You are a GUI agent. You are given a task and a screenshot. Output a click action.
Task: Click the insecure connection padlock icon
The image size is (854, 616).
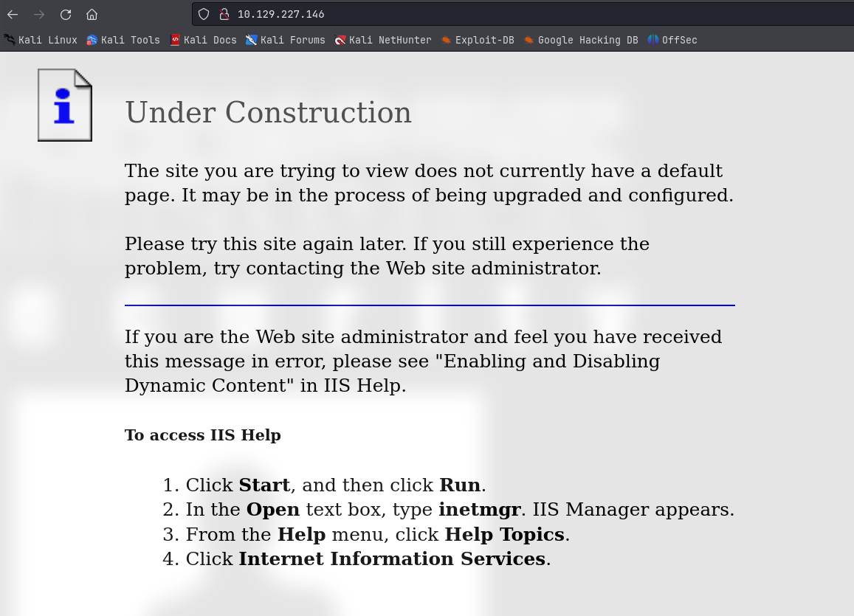pos(224,14)
